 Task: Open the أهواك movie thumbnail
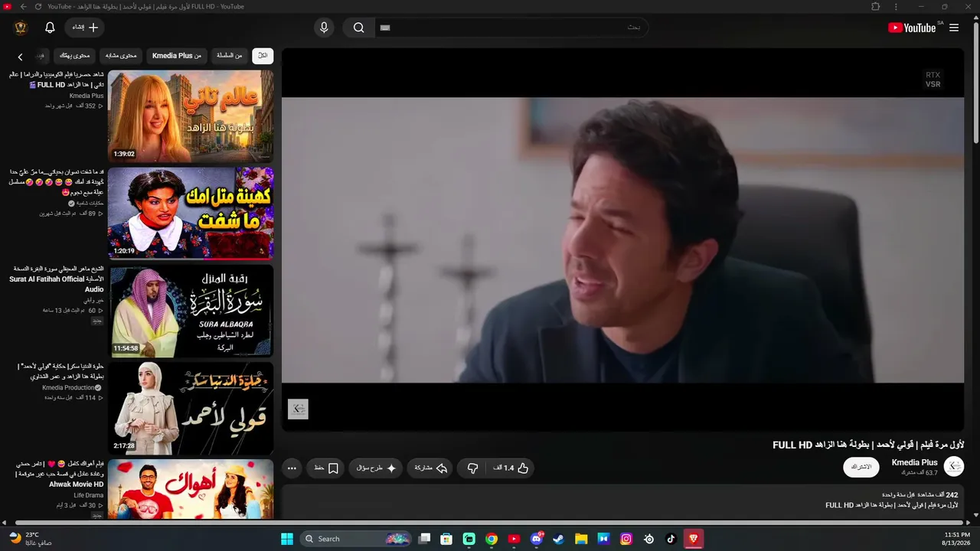tap(191, 489)
